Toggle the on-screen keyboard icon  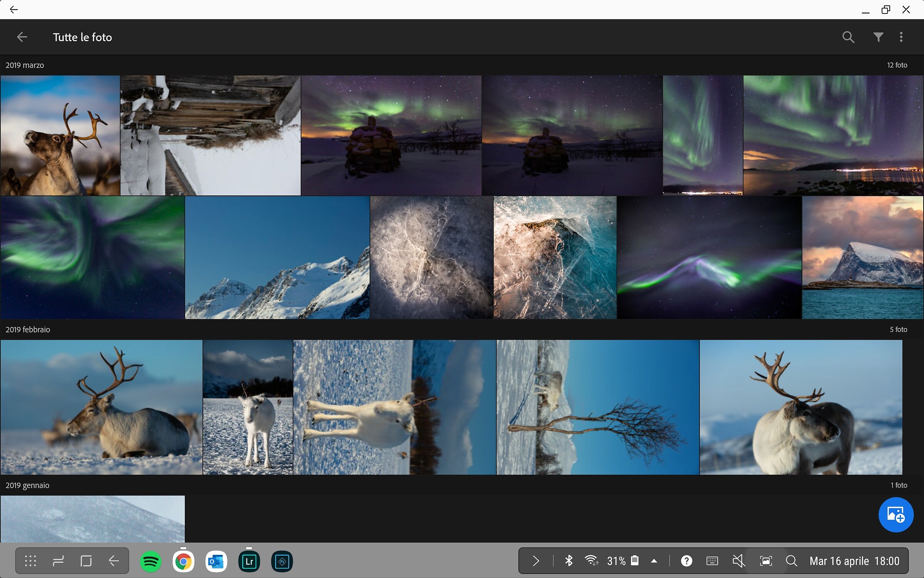click(712, 561)
